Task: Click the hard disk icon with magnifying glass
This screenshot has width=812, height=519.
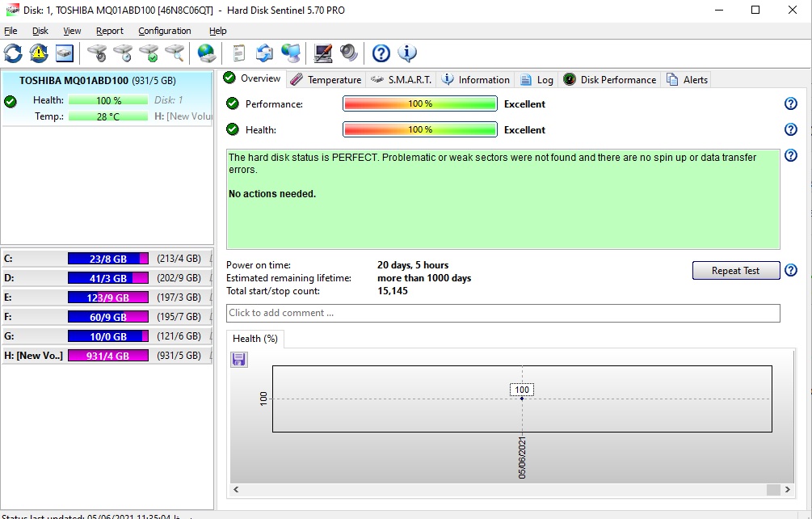Action: tap(175, 53)
